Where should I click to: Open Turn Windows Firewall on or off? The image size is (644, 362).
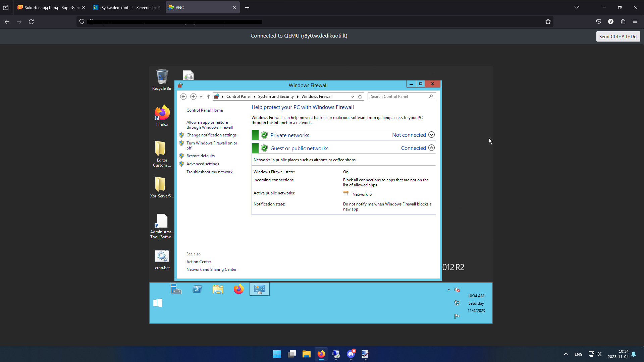(x=212, y=145)
